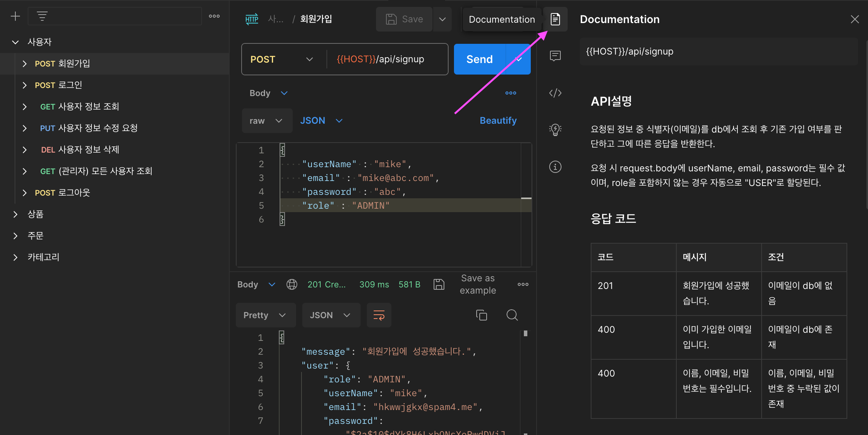Expand PUT 사용자 정보 수정 요청
This screenshot has height=435, width=868.
click(25, 128)
